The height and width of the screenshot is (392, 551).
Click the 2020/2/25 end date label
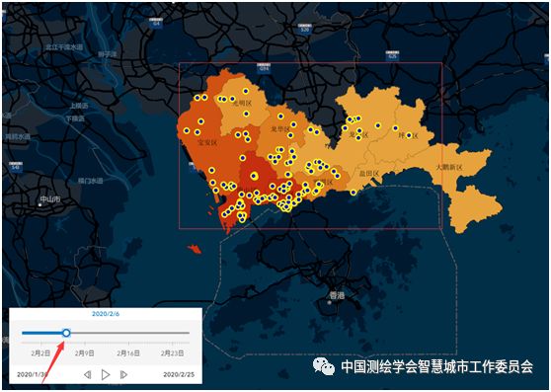(x=179, y=374)
